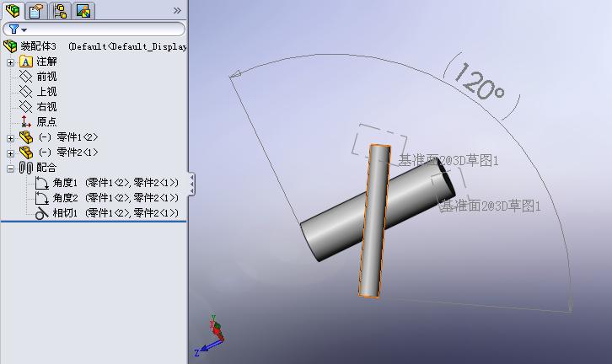This screenshot has height=364, width=612.
Task: Select the 前视 plane icon
Action: (x=26, y=77)
